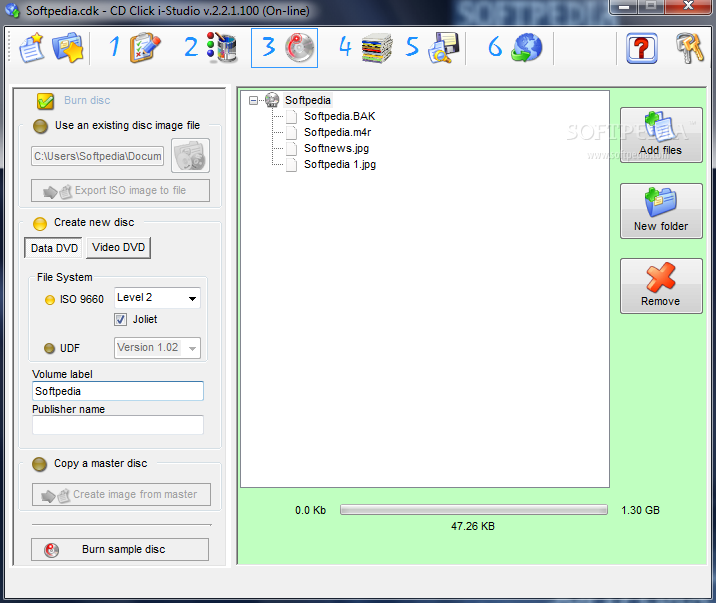The width and height of the screenshot is (716, 603).
Task: Click the 0.0 Kb label
Action: (x=311, y=510)
